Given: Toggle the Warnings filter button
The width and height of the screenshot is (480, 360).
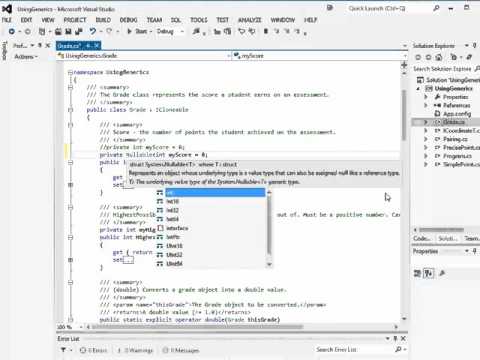Looking at the screenshot, I should coord(136,350).
